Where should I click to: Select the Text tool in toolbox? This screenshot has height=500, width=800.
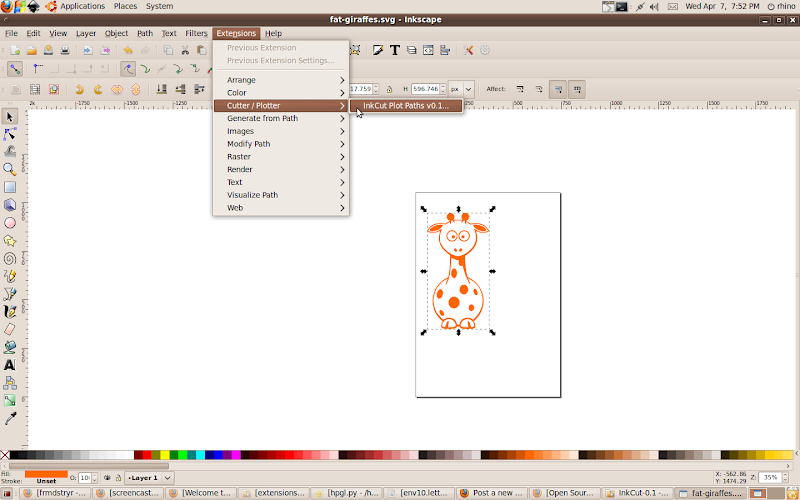(10, 365)
